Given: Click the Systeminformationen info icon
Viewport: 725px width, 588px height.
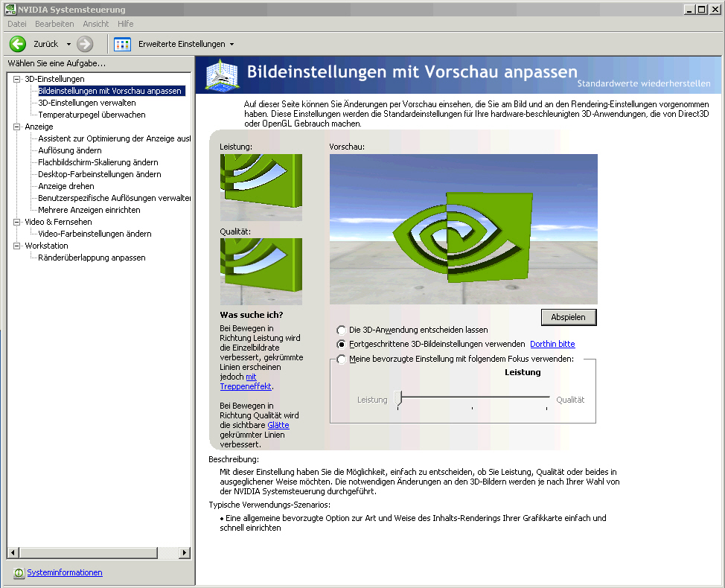Looking at the screenshot, I should (19, 573).
